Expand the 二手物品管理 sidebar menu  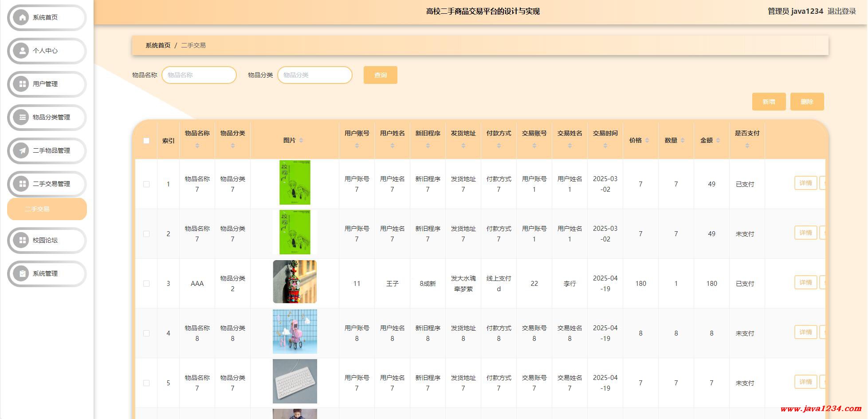click(x=47, y=151)
